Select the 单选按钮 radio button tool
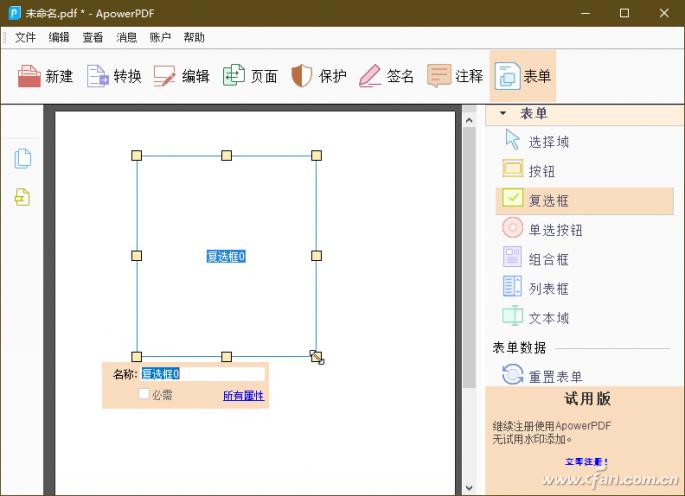This screenshot has width=685, height=496. tap(513, 228)
